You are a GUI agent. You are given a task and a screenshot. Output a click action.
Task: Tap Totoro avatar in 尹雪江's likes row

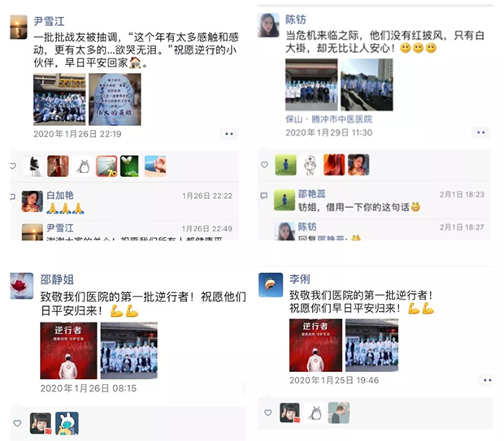coord(83,166)
